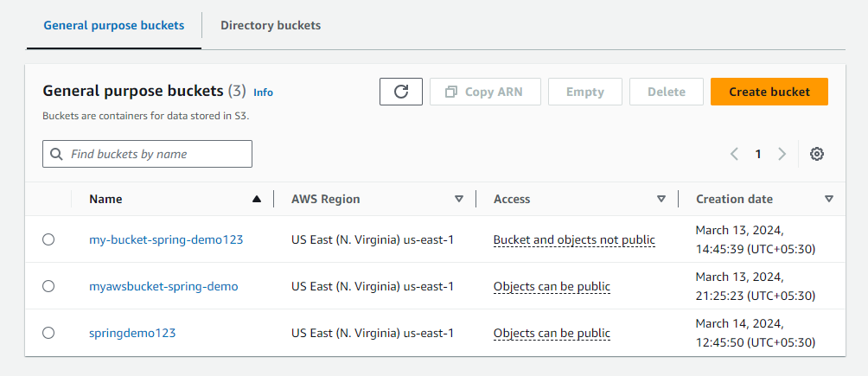Open the Info link beside bucket count
The width and height of the screenshot is (868, 376).
[263, 92]
